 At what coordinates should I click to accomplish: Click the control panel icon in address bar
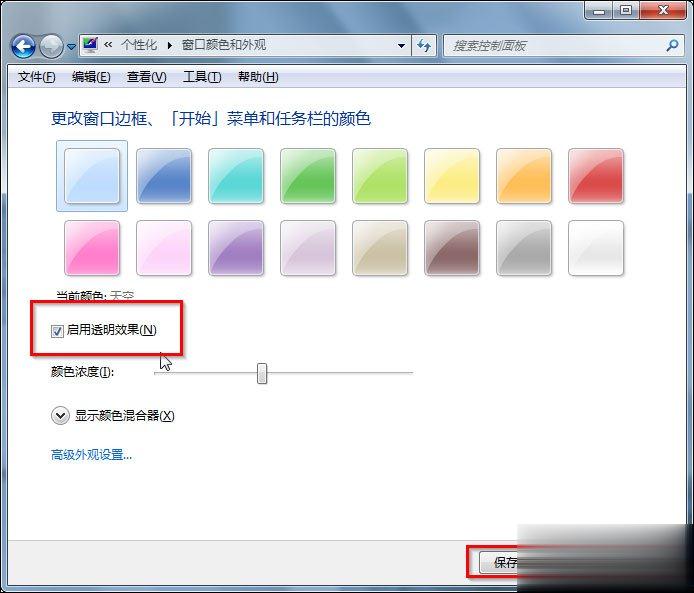click(91, 45)
